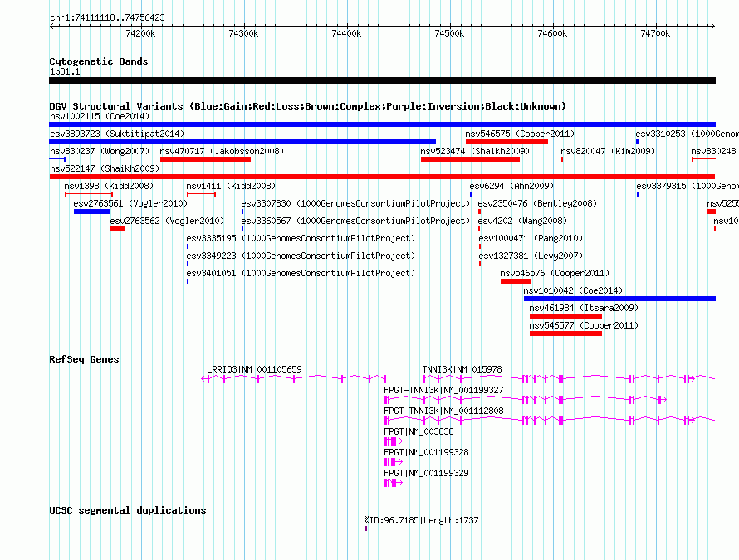Click the 74200k ruler tick label

(x=140, y=33)
